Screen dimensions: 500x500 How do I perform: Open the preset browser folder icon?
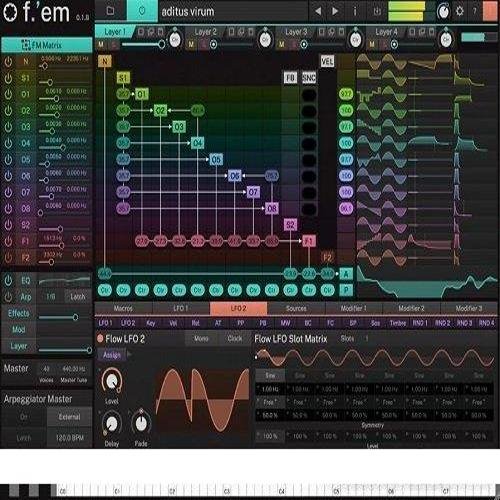[110, 11]
